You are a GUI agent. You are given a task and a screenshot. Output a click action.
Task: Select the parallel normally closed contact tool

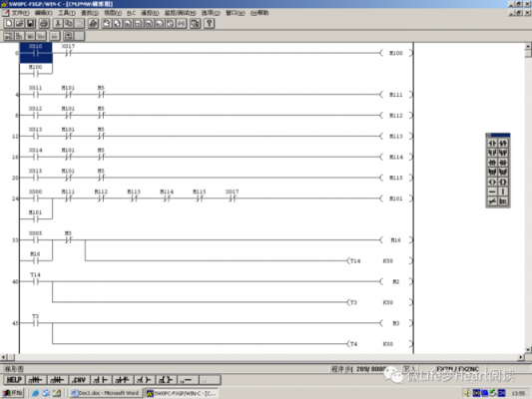click(503, 153)
